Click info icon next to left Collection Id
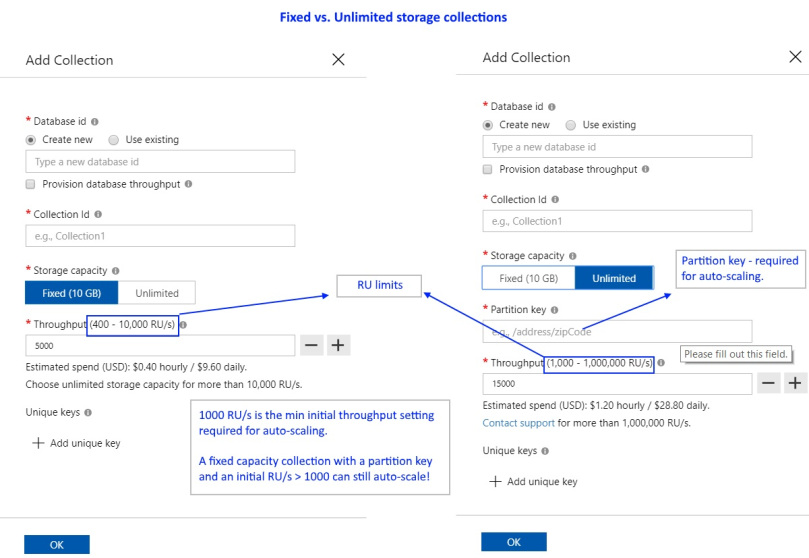Image resolution: width=809 pixels, height=558 pixels. pos(98,214)
